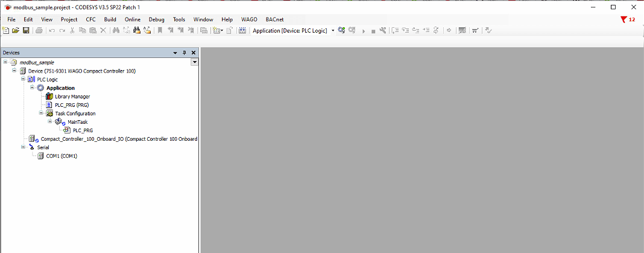The image size is (644, 253).
Task: Open a project with the folder icon
Action: coord(16,30)
